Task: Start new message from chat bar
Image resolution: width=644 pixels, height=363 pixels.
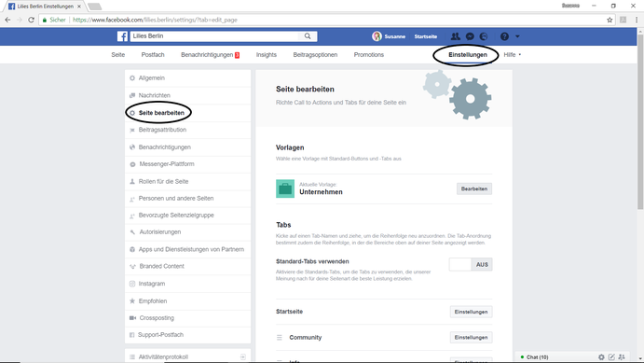Action: point(611,356)
